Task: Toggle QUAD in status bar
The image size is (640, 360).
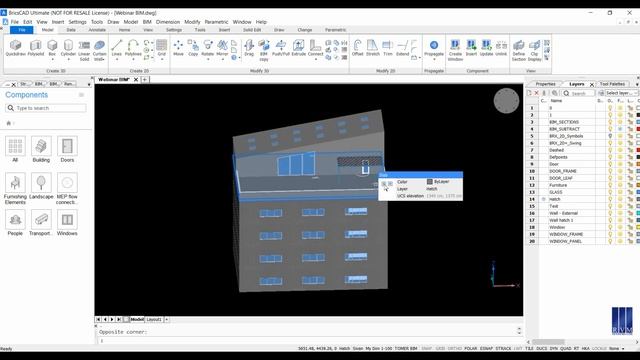Action: click(566, 349)
